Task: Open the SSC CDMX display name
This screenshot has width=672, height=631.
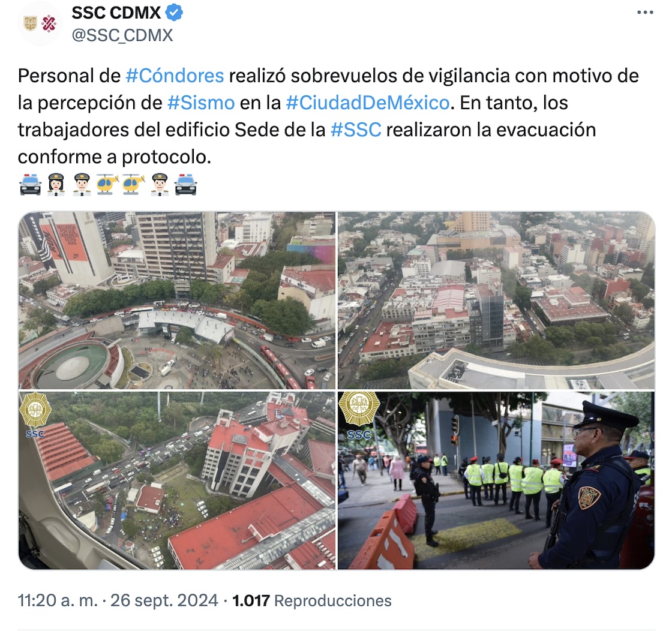Action: 116,13
